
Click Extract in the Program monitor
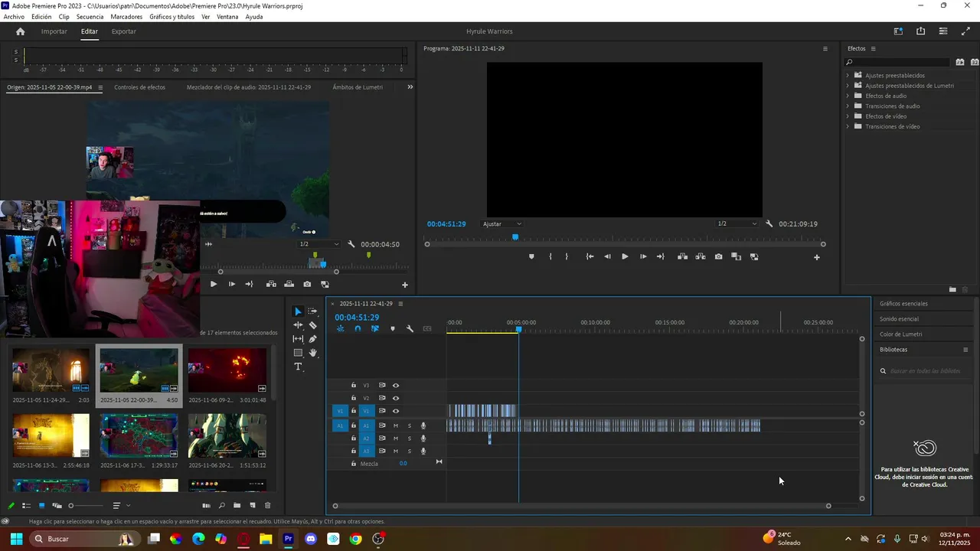pos(701,257)
